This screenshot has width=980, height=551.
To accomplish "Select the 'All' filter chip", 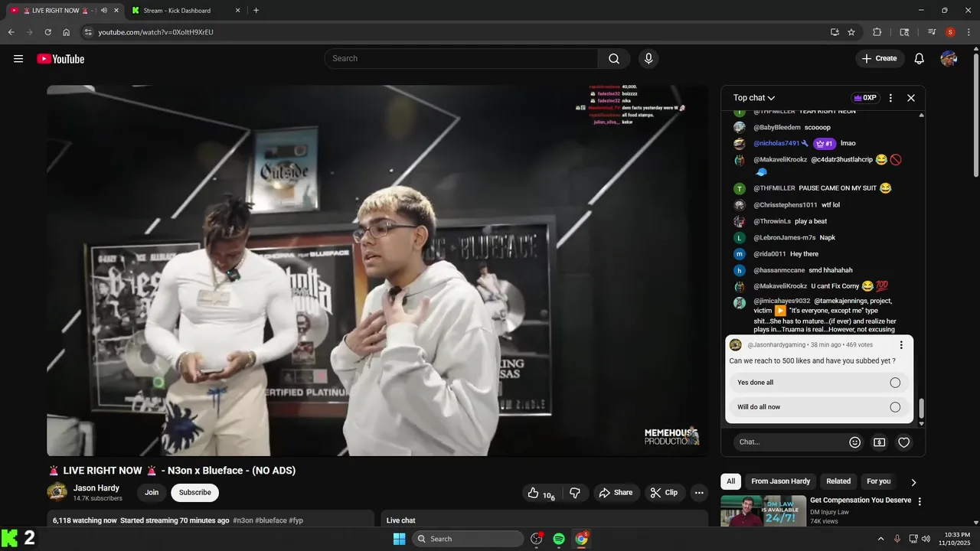I will click(x=731, y=481).
